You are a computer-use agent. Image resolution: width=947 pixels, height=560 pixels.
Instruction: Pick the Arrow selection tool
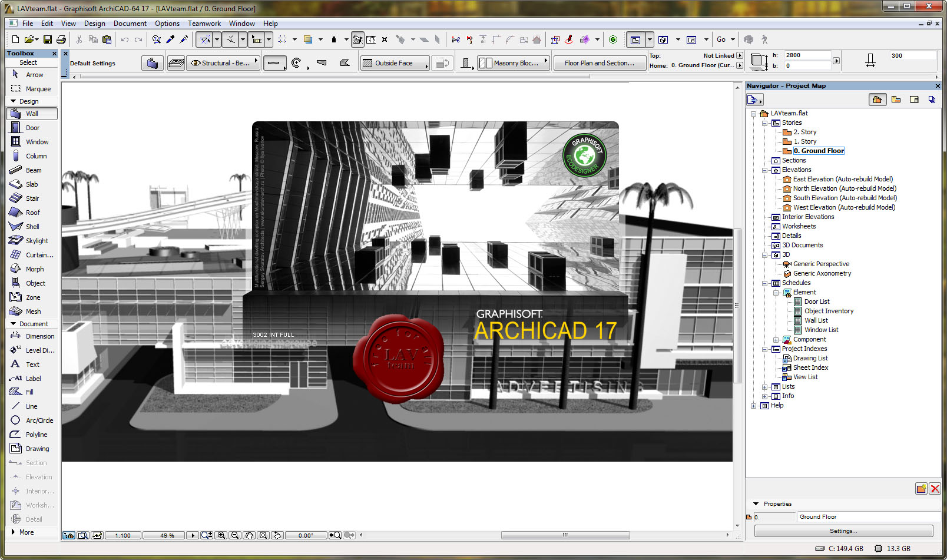click(x=32, y=75)
